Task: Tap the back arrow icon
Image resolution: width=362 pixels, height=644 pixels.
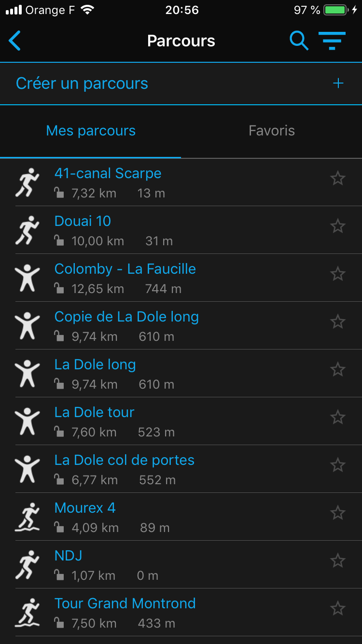Action: pos(15,41)
